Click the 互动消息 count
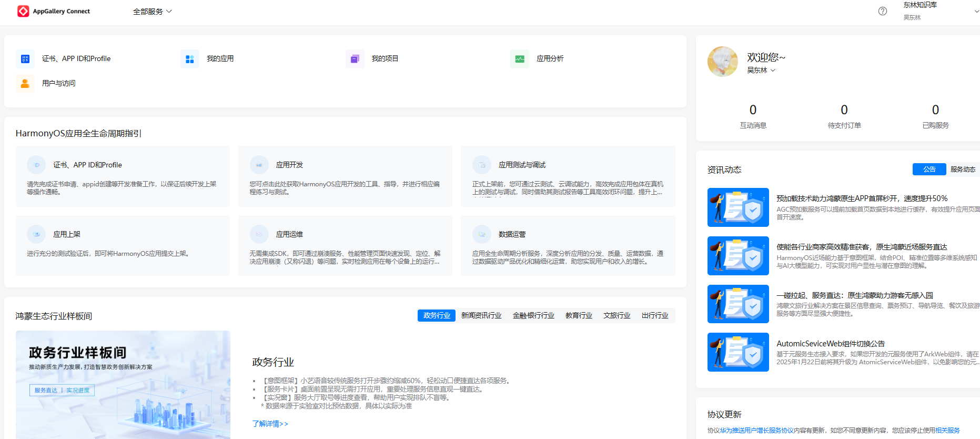The image size is (980, 439). pyautogui.click(x=753, y=109)
